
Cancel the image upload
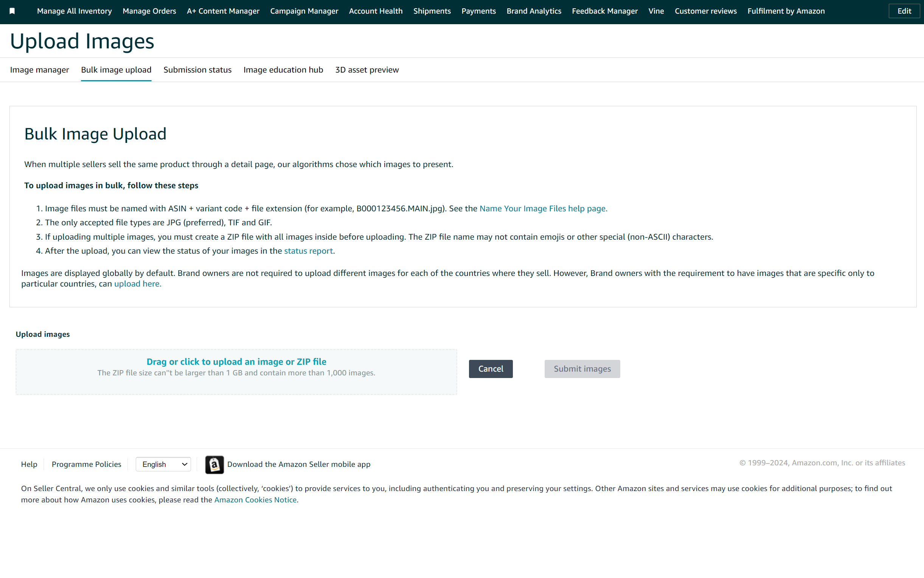[x=490, y=369]
